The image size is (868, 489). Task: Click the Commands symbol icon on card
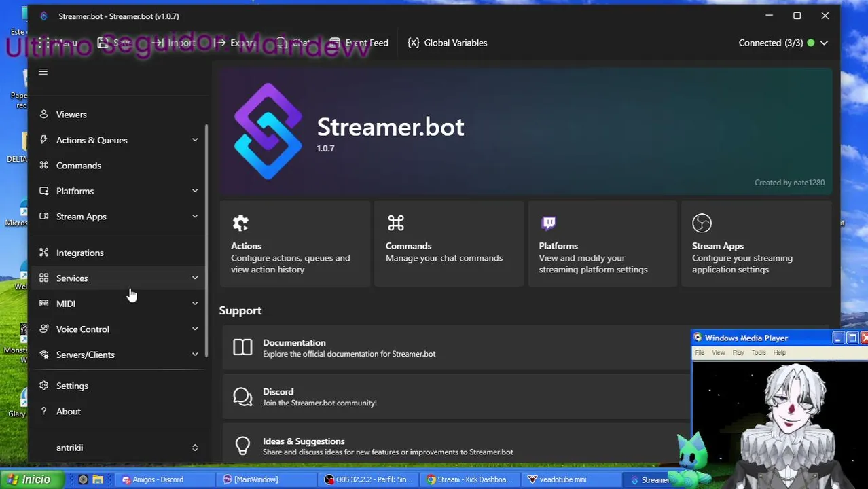tap(395, 223)
